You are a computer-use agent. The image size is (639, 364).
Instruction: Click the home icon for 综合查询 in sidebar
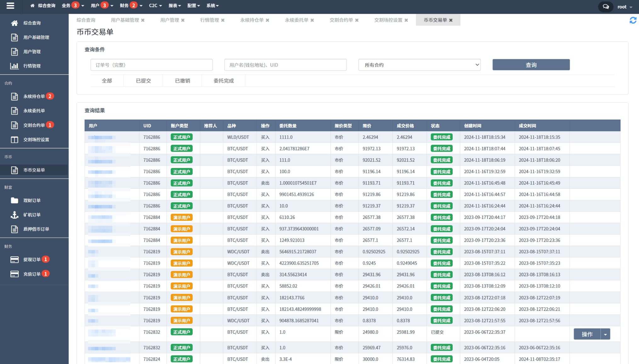coord(14,23)
